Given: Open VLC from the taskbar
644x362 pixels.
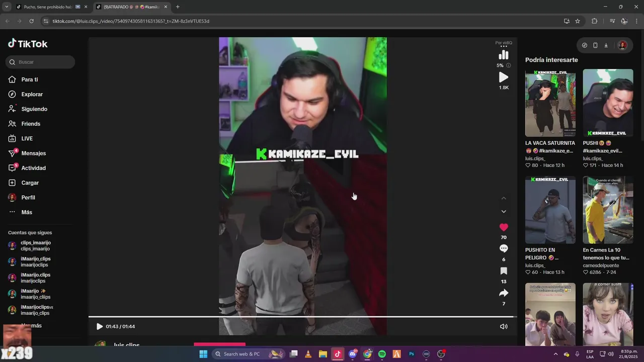Looking at the screenshot, I should tap(308, 354).
